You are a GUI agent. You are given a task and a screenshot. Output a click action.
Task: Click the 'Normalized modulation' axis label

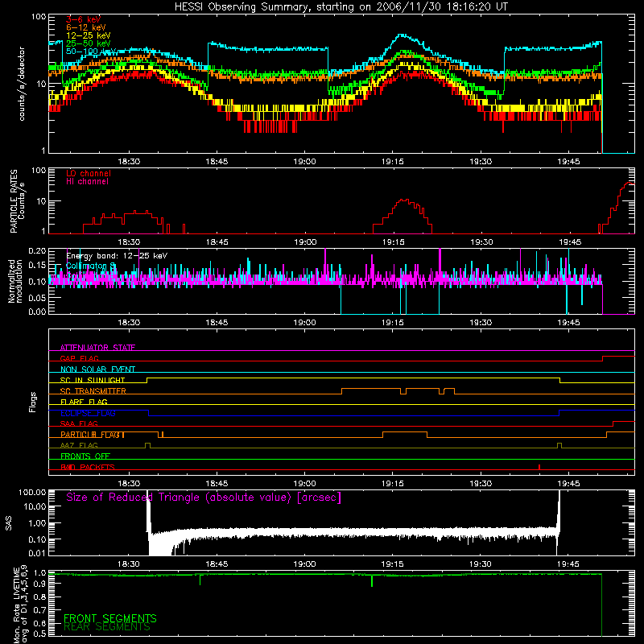[x=15, y=281]
